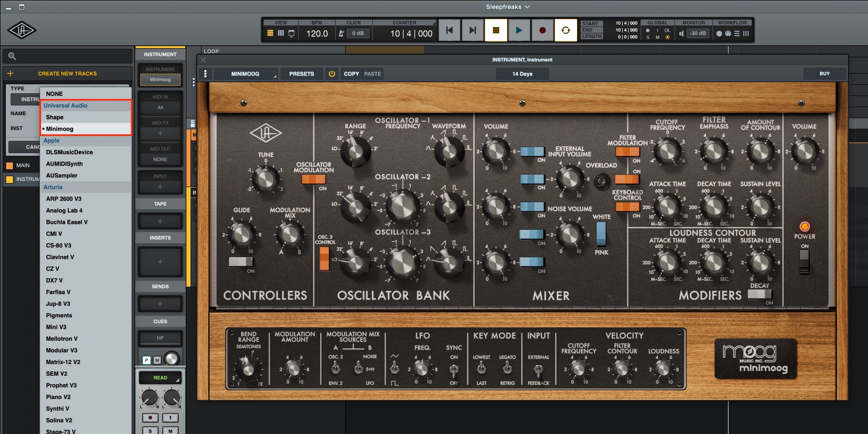Choose DLSMusicDevice under Apple
The height and width of the screenshot is (434, 868).
(86, 152)
